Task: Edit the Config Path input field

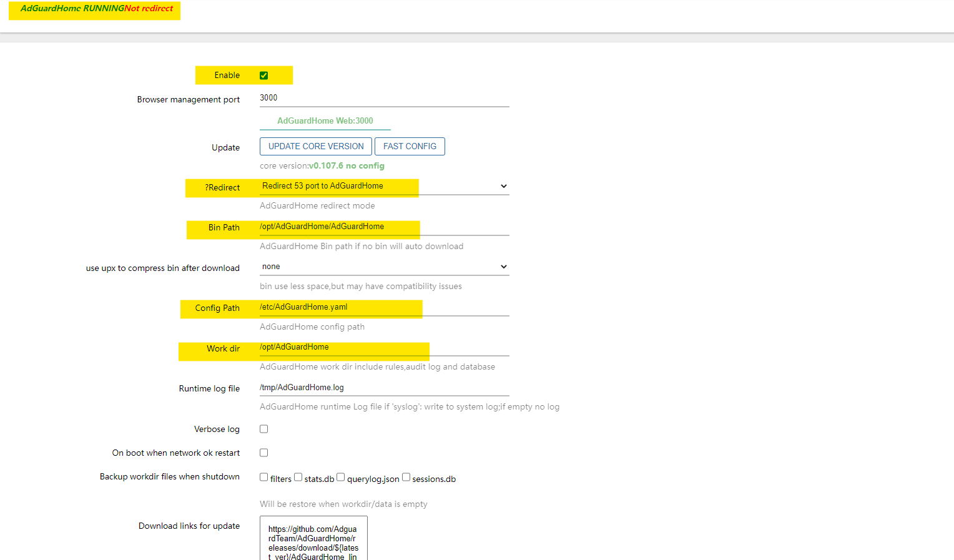Action: coord(385,307)
